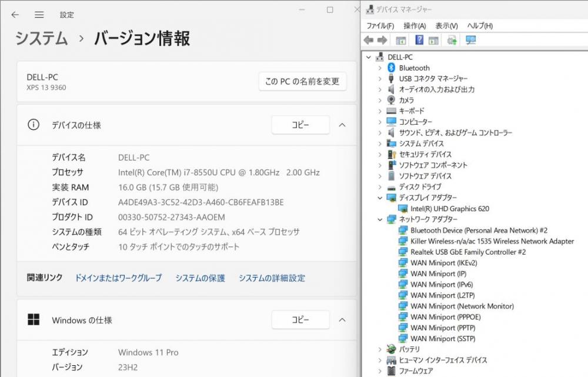Copy device specifications with コピー button
Screen dimensions: 588x377
coord(300,125)
